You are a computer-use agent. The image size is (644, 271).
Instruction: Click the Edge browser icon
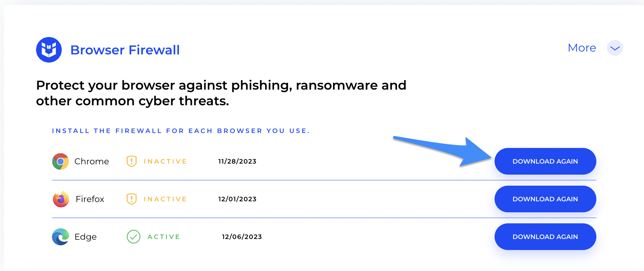click(60, 237)
